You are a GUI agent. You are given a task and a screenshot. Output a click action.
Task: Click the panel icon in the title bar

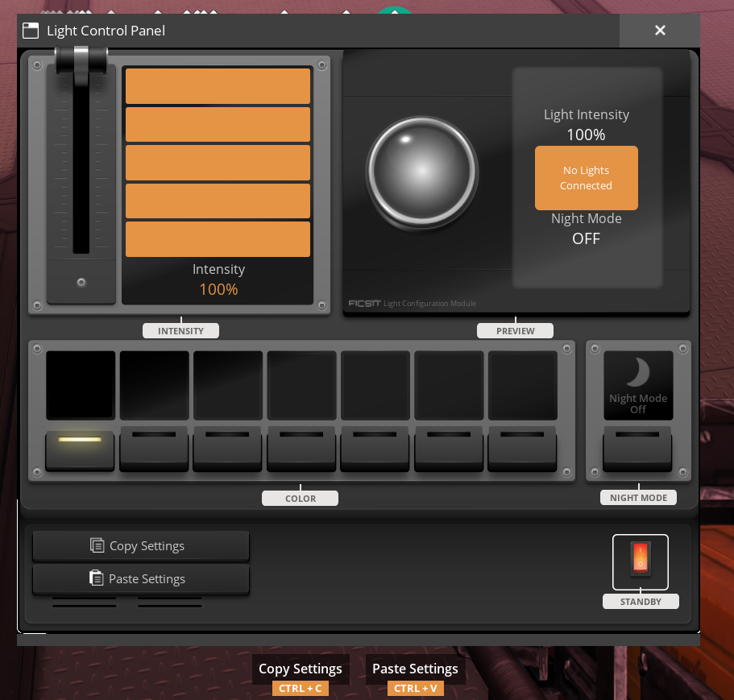[31, 30]
